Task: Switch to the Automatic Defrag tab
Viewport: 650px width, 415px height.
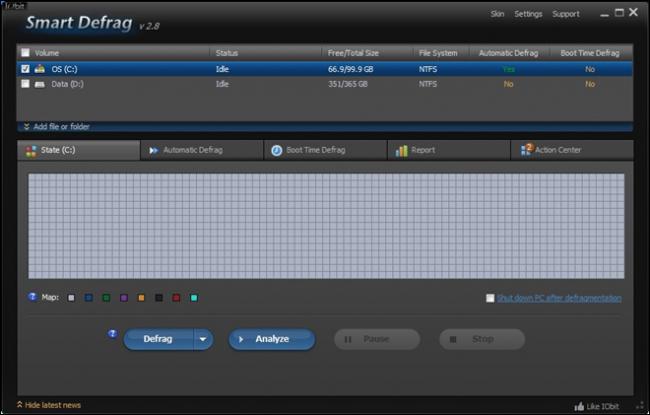Action: pos(202,150)
